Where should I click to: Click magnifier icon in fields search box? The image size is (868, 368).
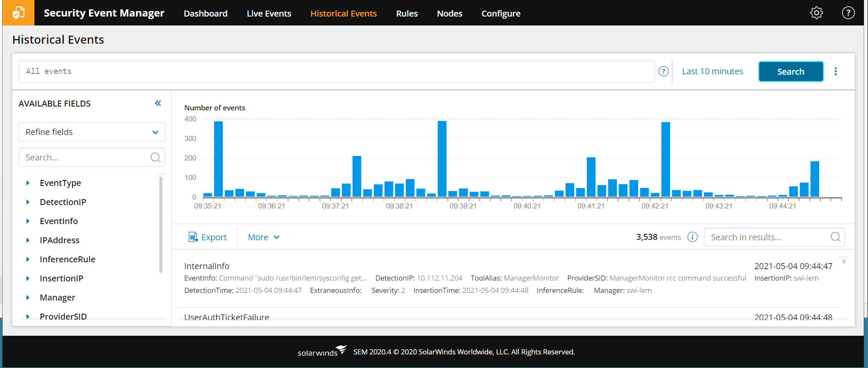coord(156,157)
